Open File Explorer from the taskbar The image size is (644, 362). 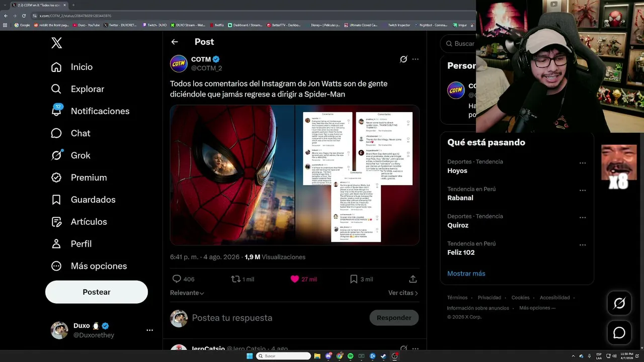(x=317, y=356)
